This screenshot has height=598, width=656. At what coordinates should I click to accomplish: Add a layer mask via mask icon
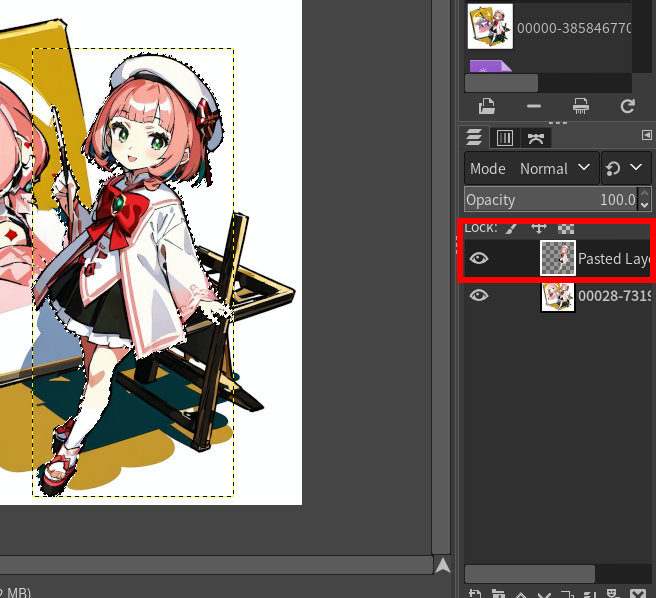[613, 593]
